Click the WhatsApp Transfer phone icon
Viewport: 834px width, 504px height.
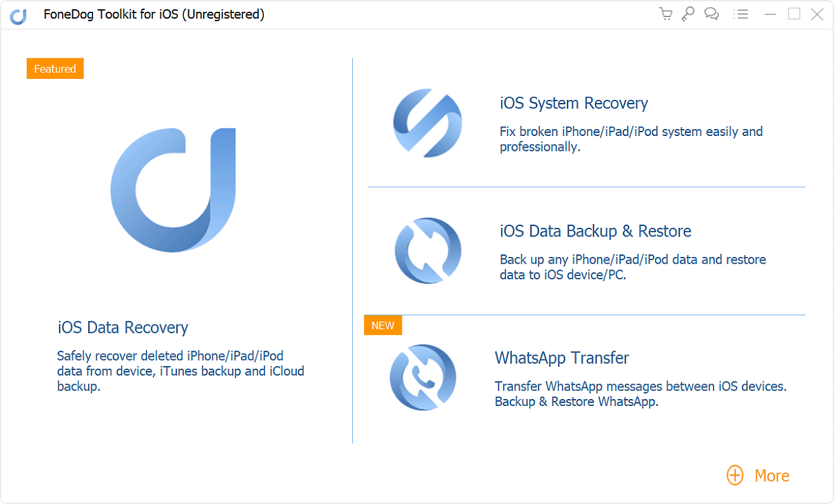(423, 377)
